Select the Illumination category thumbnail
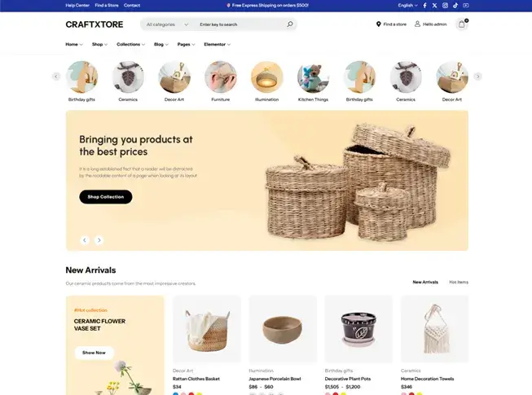Screen dimensions: 532x395 pyautogui.click(x=266, y=77)
